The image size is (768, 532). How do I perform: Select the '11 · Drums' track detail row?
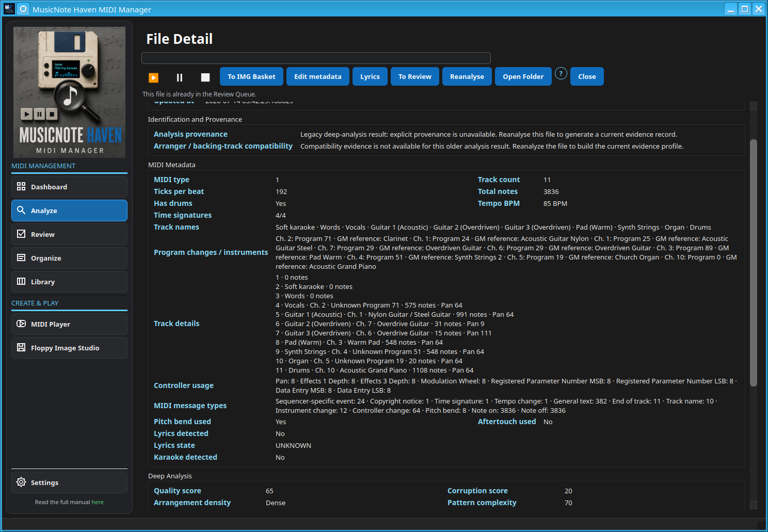(x=375, y=370)
